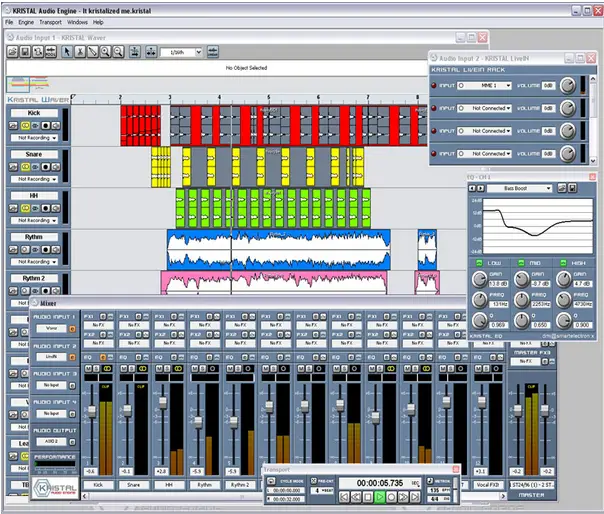This screenshot has height=514, width=604.
Task: Save project with Waver toolbar disk icon
Action: click(25, 52)
